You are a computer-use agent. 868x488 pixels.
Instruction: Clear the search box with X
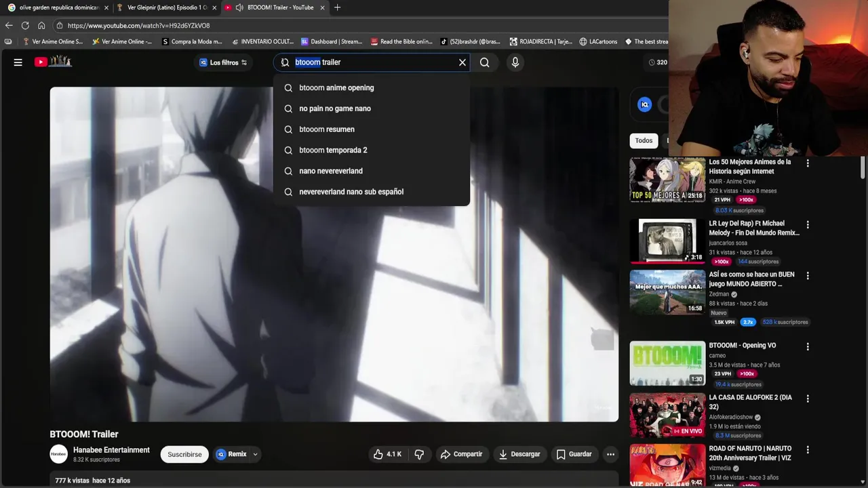click(x=462, y=62)
